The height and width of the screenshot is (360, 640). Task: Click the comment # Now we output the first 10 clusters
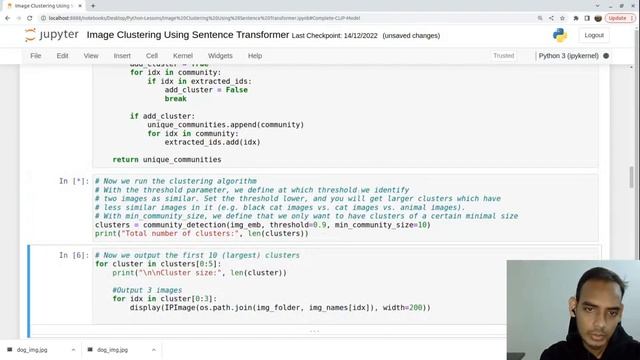click(197, 256)
